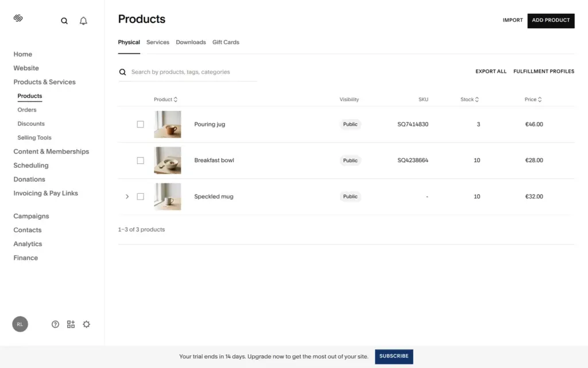The image size is (588, 368).
Task: Click the stock value 10 for Breakfast bowl
Action: click(x=477, y=160)
